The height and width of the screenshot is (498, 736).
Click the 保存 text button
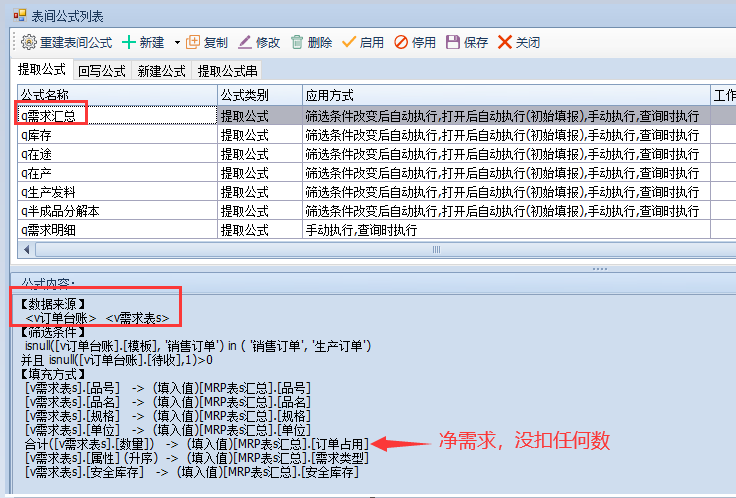(x=476, y=43)
